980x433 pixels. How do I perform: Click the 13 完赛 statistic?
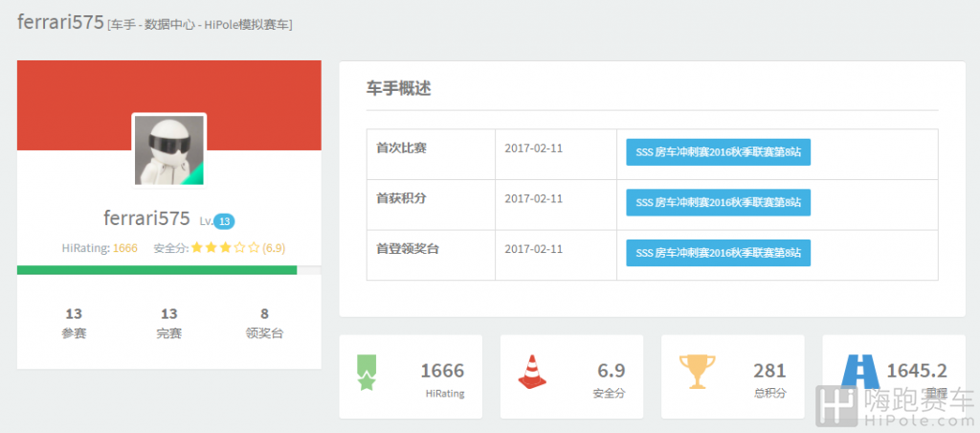[168, 324]
